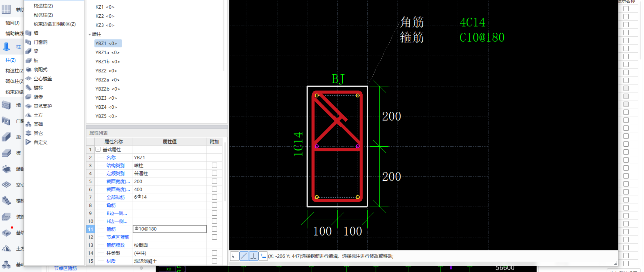Click the green C10@180 stirrup annotation
644x272 pixels.
pyautogui.click(x=482, y=37)
